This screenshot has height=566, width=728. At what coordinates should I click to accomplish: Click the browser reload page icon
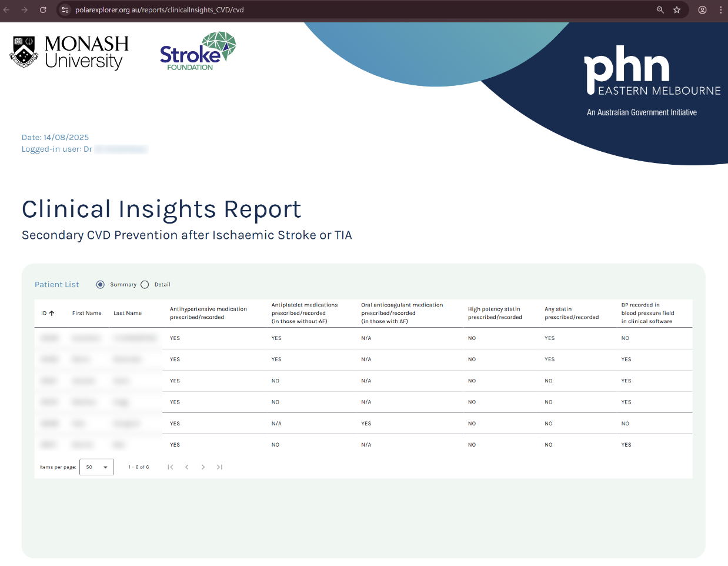point(43,10)
